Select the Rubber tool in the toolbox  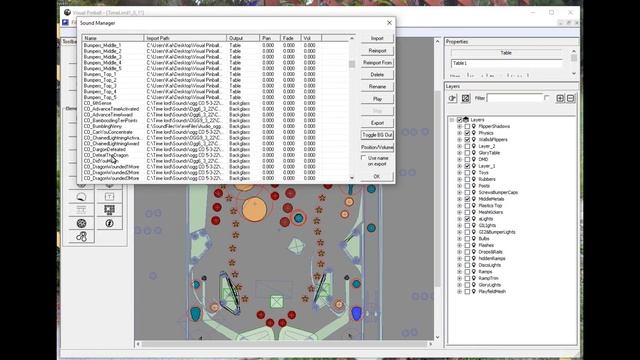click(x=81, y=236)
